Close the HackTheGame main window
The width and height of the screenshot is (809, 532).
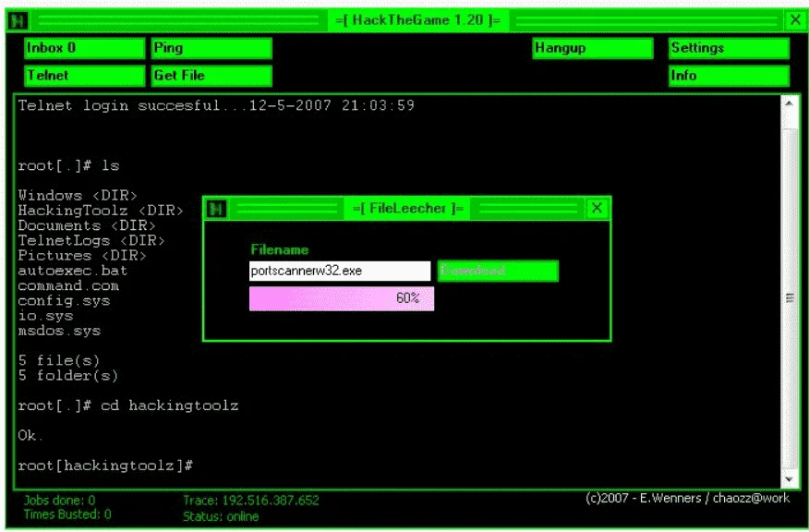795,20
